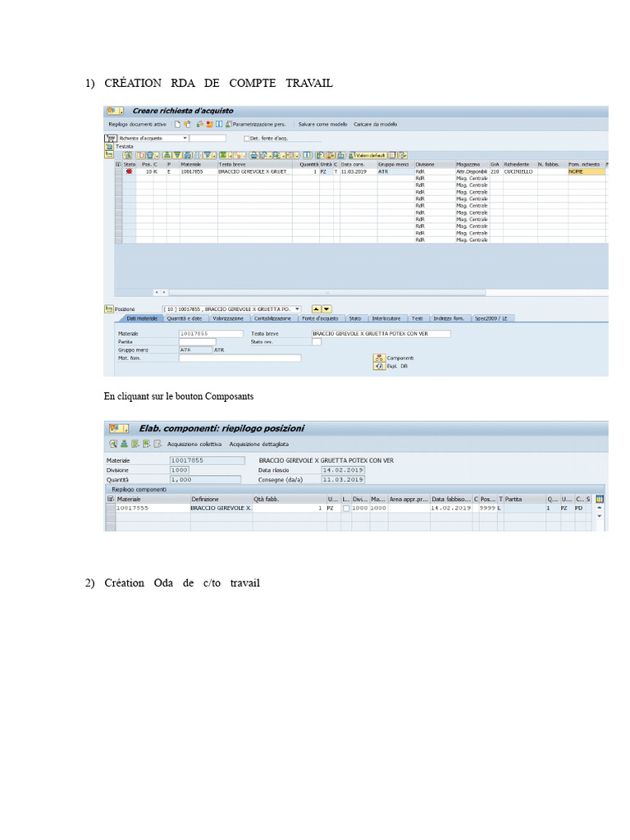Click the red Stato indicator in row 10

129,171
